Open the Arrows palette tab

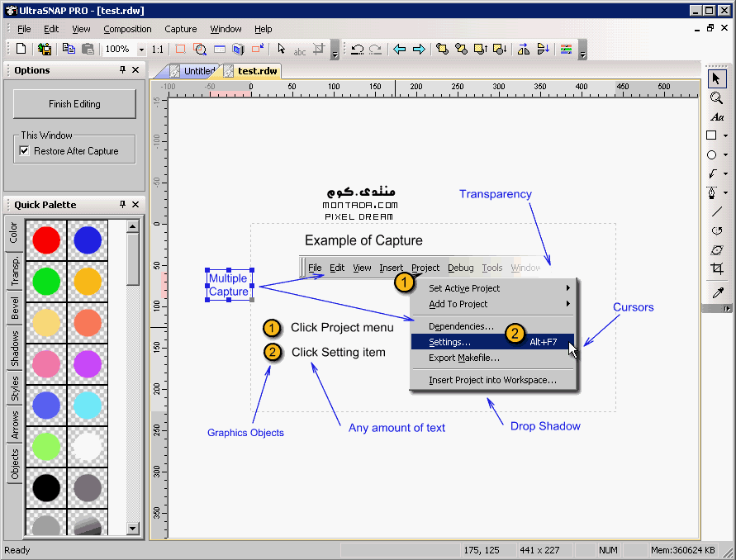coord(14,425)
